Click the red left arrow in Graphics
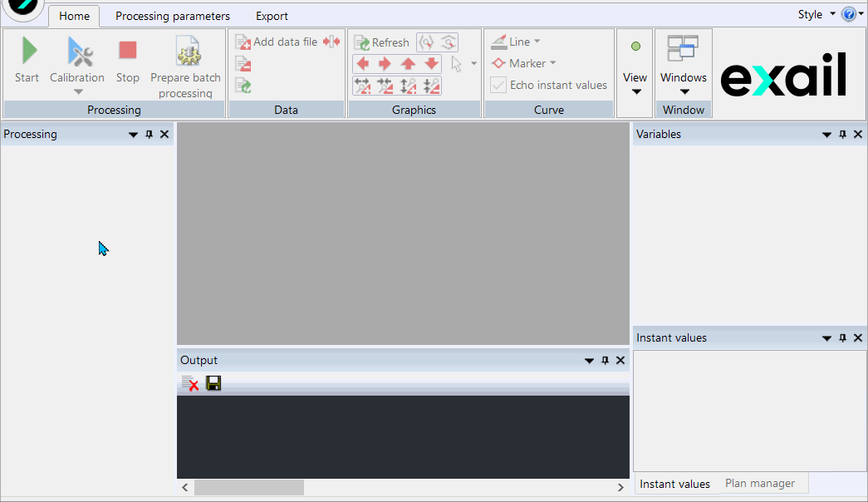 [x=363, y=64]
